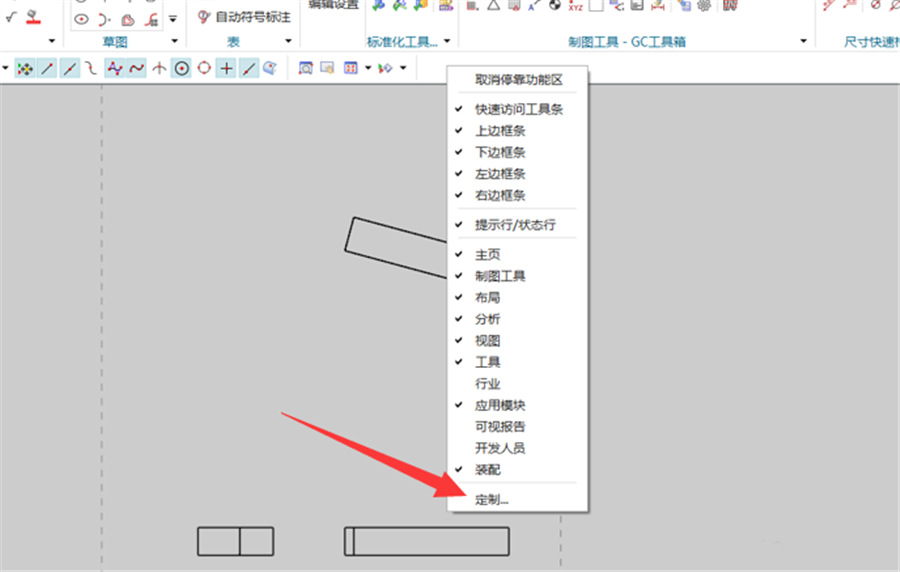
Task: Choose 取消停靠功能区 from the context menu
Action: click(x=517, y=80)
